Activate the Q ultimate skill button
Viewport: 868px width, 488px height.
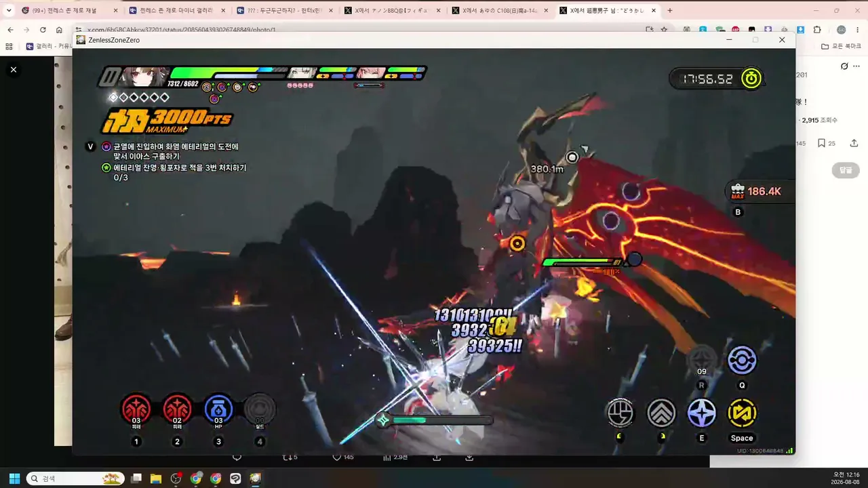742,360
